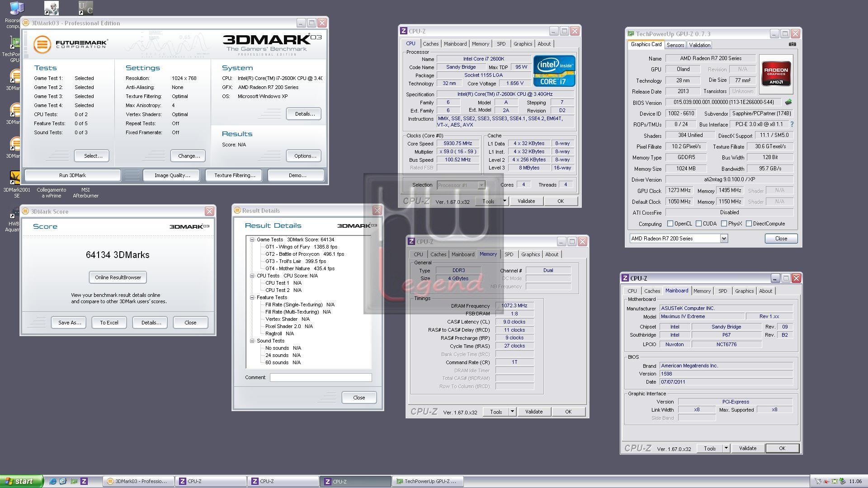Click the Comment input field in Result Details

pos(321,377)
